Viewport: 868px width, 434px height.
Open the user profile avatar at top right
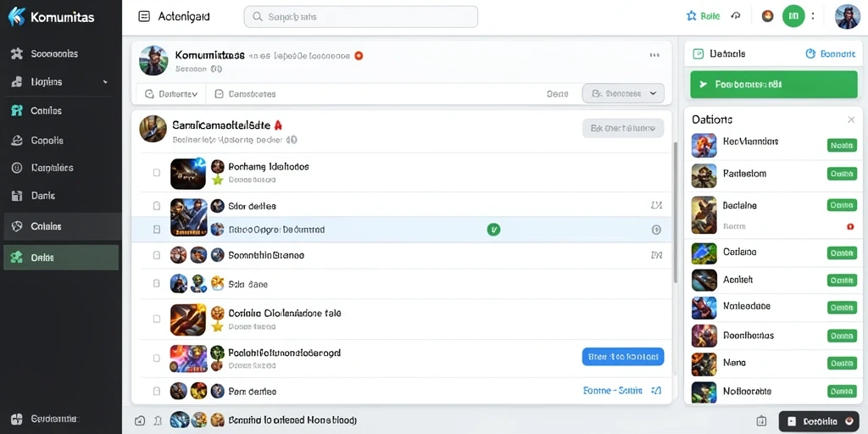pos(847,17)
